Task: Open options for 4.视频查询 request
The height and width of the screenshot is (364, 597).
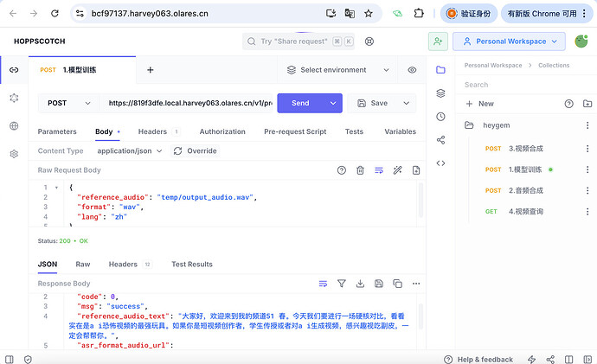Action: [x=587, y=212]
